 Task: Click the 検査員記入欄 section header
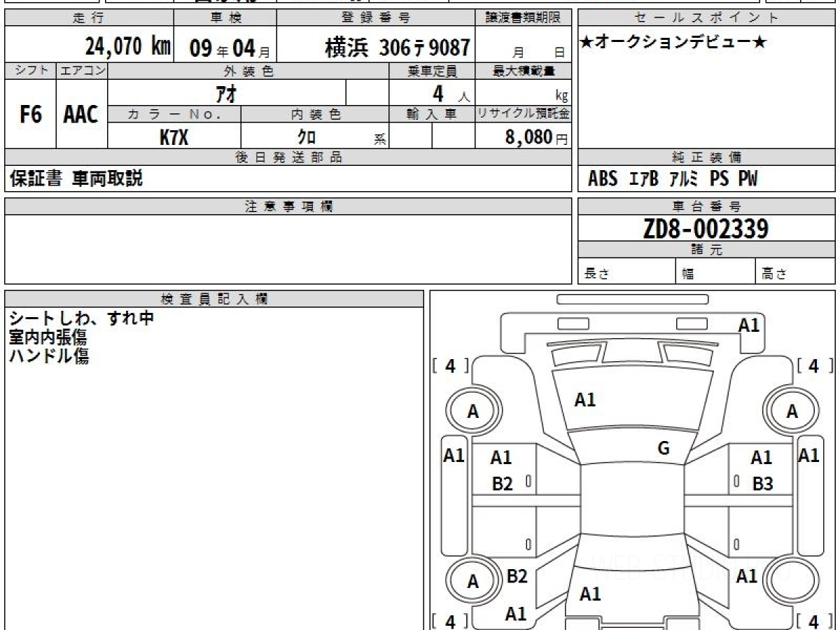click(214, 299)
